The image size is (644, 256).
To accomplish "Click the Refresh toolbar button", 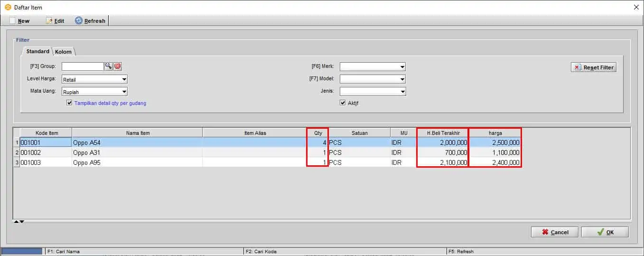I will [x=90, y=21].
